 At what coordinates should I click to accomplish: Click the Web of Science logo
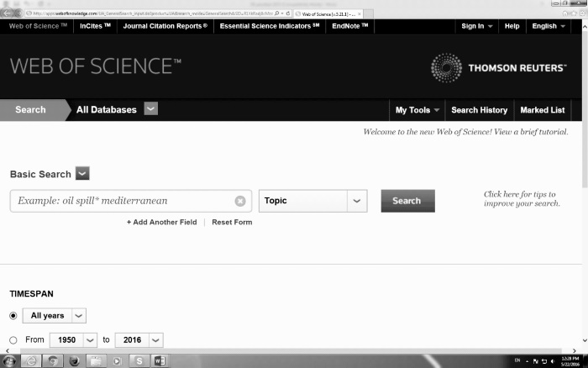click(x=95, y=66)
